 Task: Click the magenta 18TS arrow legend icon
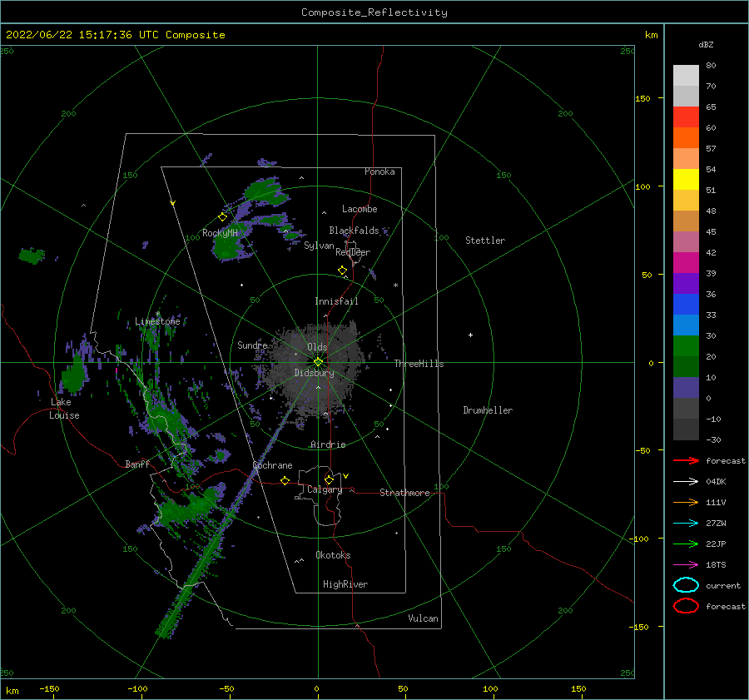pyautogui.click(x=686, y=565)
